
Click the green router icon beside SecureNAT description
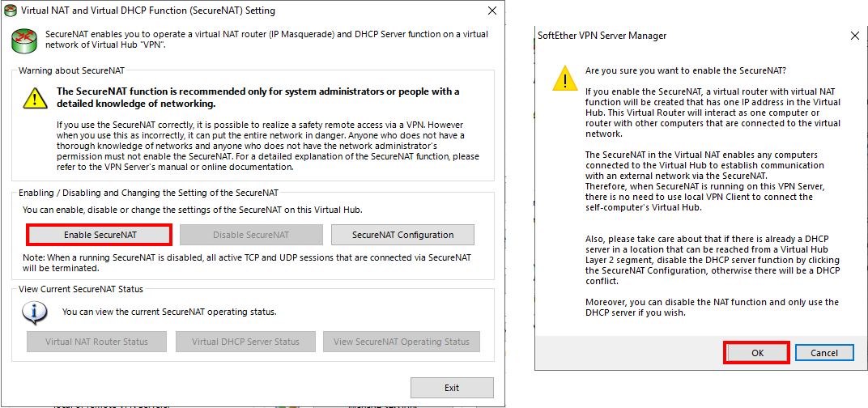23,41
